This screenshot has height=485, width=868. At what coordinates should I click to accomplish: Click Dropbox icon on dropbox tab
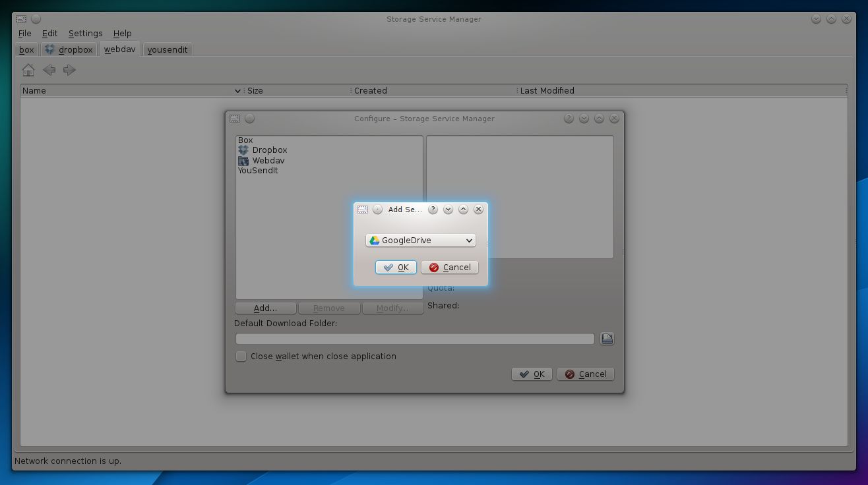tap(49, 49)
